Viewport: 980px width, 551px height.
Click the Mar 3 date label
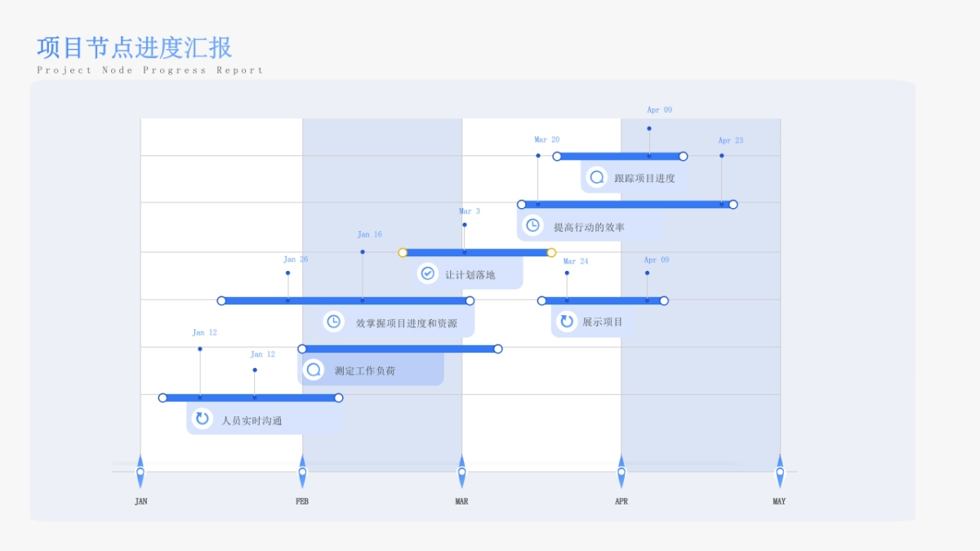click(x=470, y=211)
